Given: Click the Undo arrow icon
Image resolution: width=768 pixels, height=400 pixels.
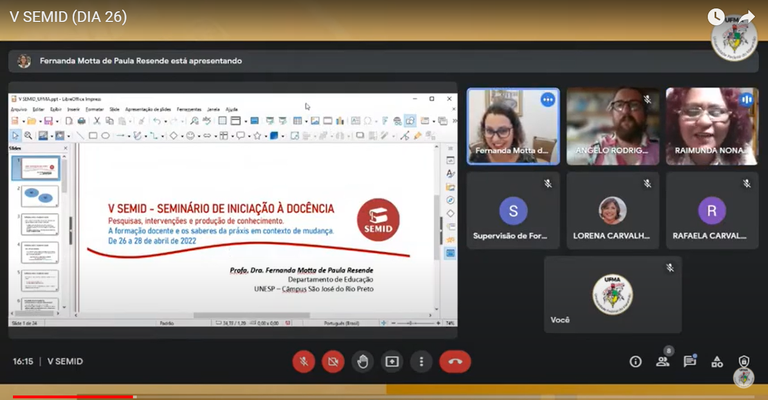Looking at the screenshot, I should point(156,121).
